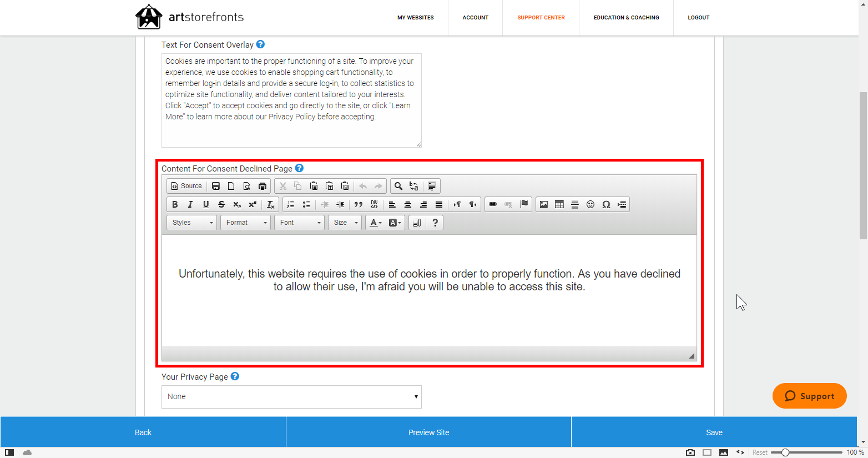This screenshot has height=458, width=868.
Task: Open the Text Color picker
Action: click(376, 223)
